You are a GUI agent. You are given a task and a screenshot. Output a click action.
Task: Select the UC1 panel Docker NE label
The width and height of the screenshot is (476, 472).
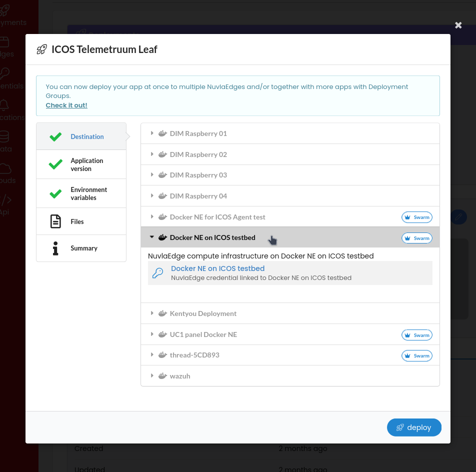pyautogui.click(x=203, y=334)
